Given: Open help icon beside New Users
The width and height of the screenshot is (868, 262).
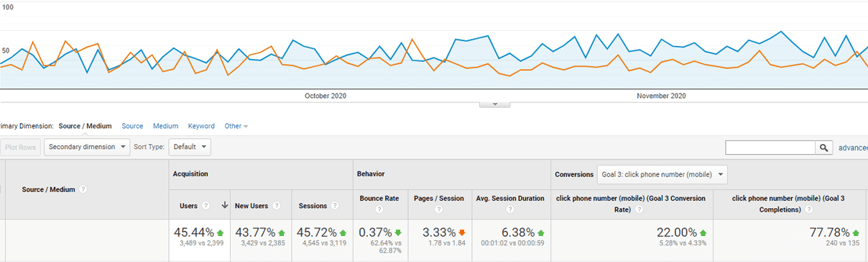Looking at the screenshot, I should [x=277, y=206].
